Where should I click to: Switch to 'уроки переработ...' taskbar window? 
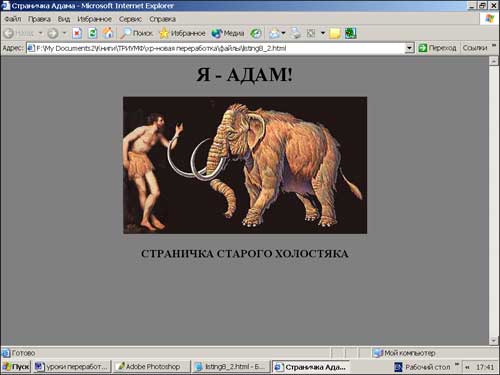72,367
